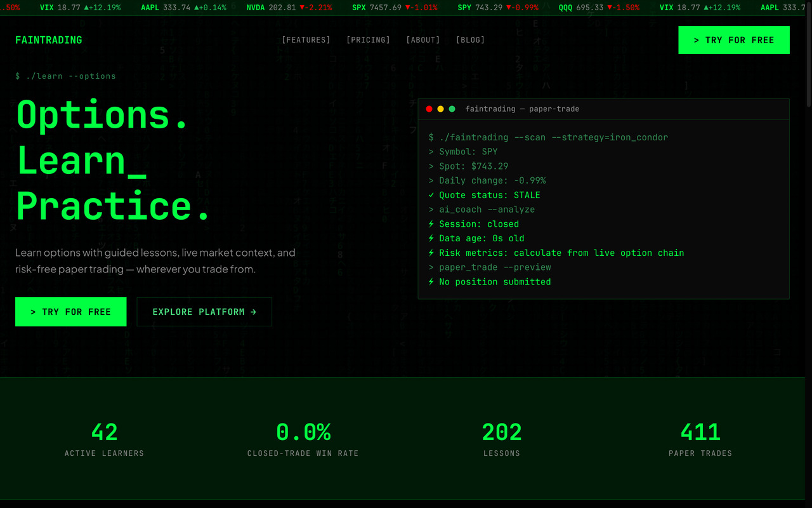812x508 pixels.
Task: Click the red terminal window dot
Action: tap(429, 109)
